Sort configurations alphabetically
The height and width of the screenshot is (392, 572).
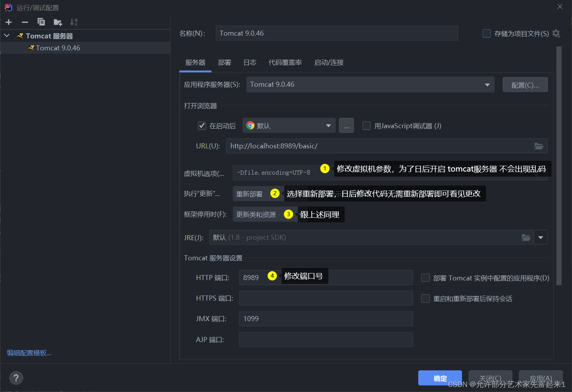point(74,22)
